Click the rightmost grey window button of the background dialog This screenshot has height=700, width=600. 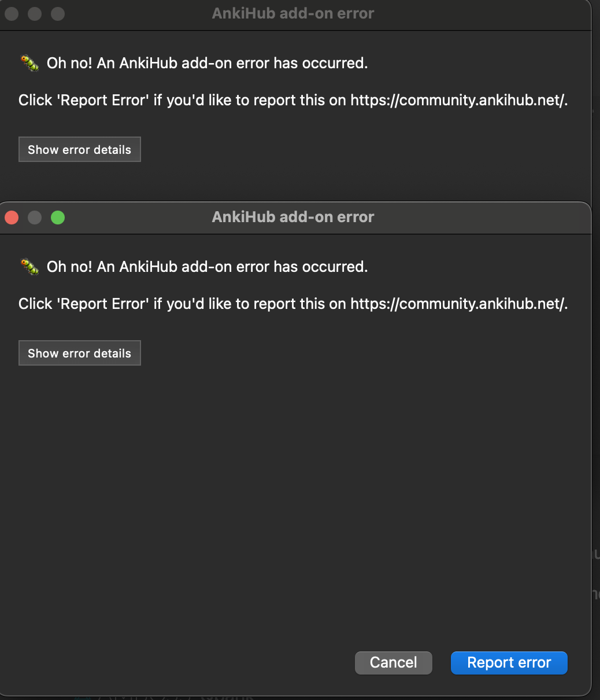(x=58, y=14)
